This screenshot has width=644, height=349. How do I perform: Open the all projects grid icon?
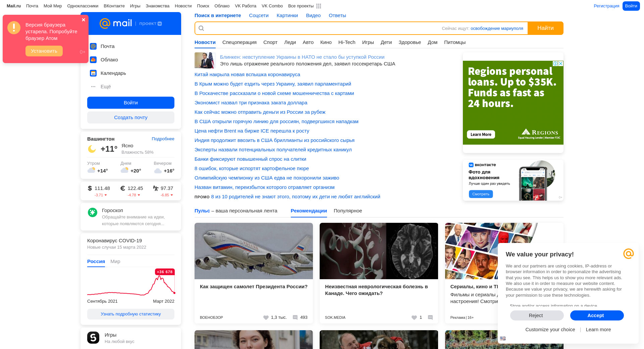(x=319, y=6)
